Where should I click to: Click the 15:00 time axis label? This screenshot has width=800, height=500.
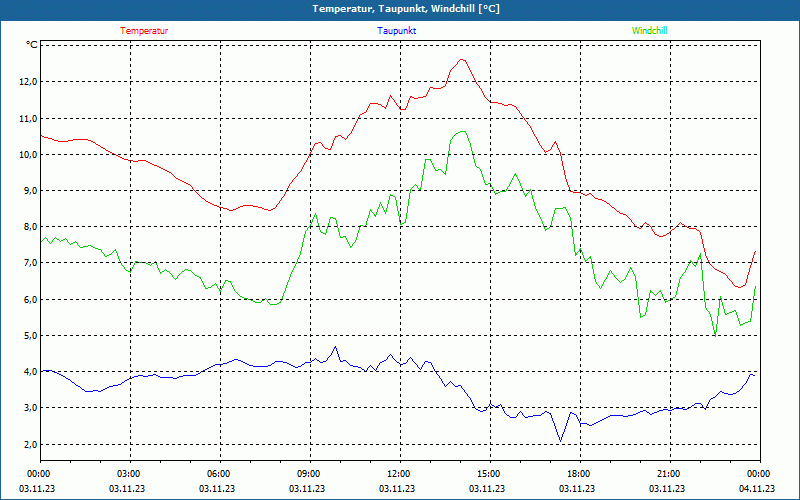point(490,474)
